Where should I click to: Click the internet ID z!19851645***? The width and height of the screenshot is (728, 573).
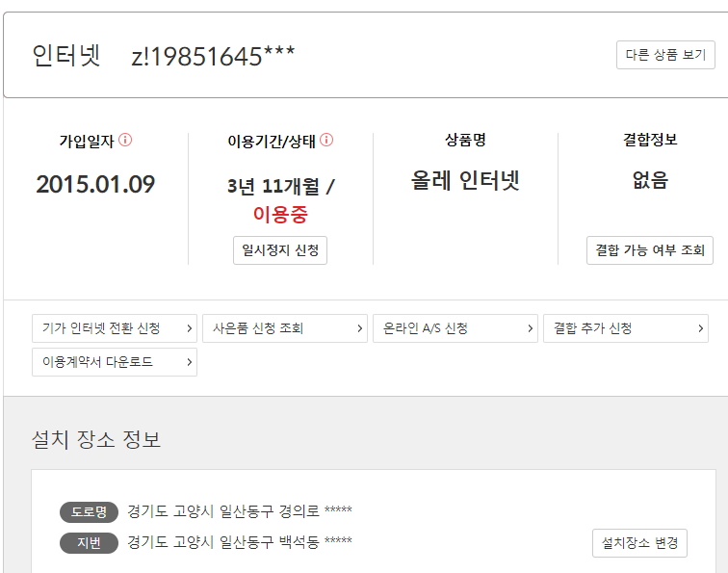213,57
